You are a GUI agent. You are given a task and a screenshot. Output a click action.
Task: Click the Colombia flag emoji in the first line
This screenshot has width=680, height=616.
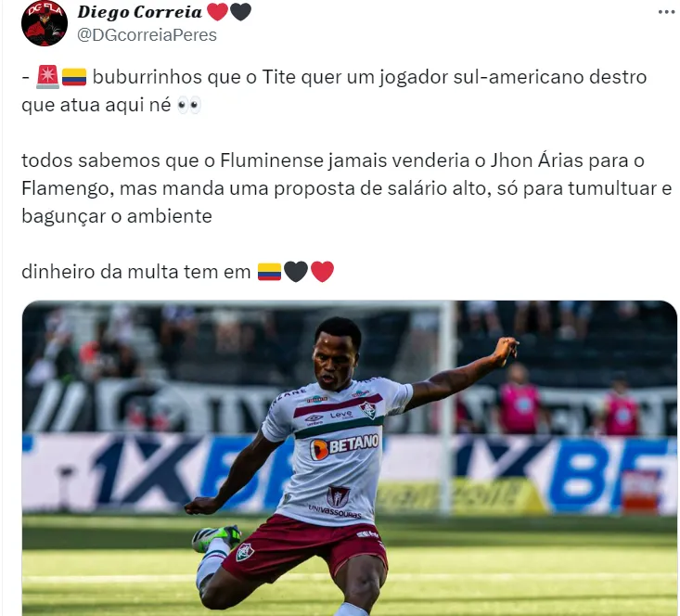tap(74, 77)
